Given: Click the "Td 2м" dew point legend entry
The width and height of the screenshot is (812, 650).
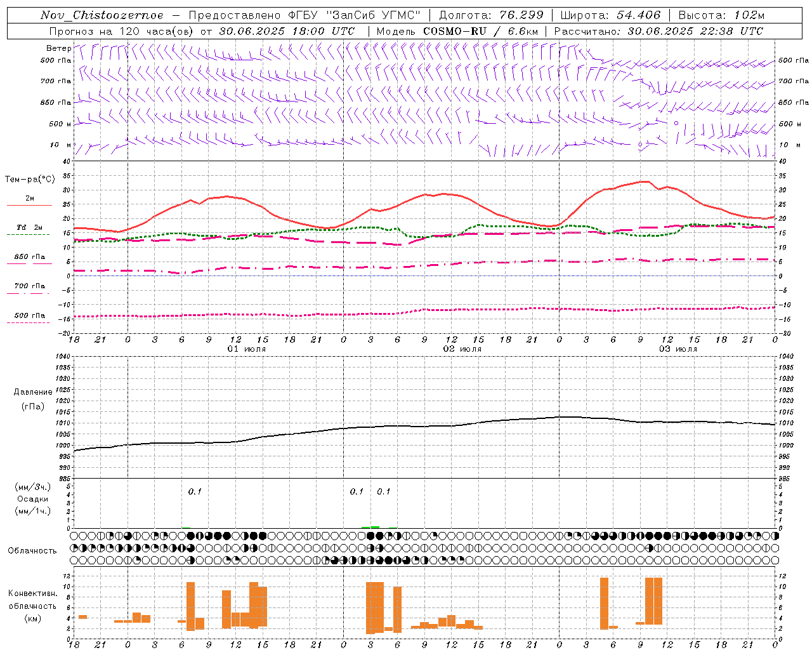Looking at the screenshot, I should (30, 227).
